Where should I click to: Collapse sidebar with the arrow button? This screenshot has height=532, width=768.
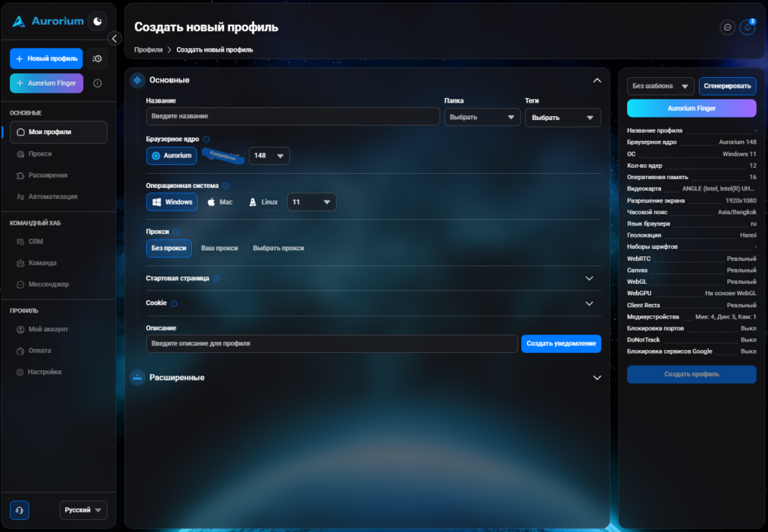[114, 39]
